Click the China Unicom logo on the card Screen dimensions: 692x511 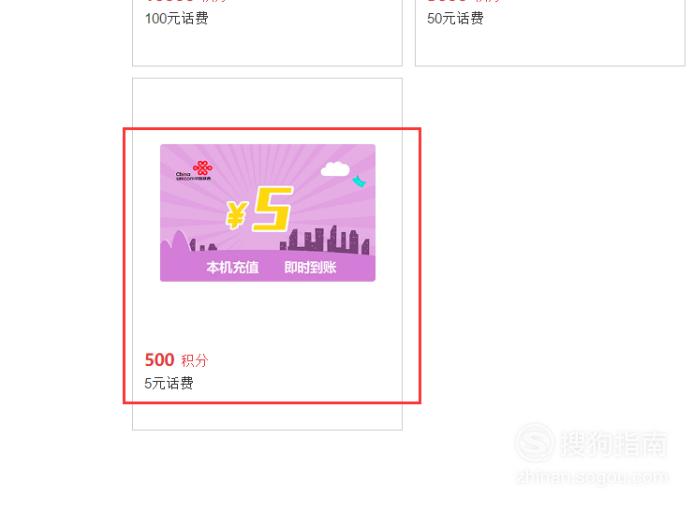point(194,171)
